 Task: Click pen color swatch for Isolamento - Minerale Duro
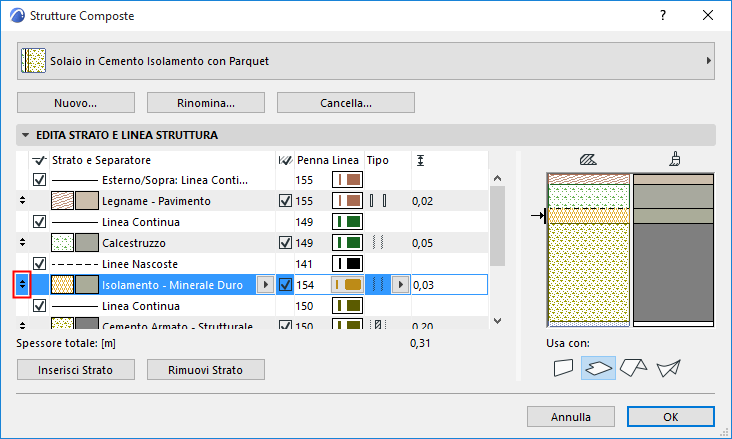347,284
